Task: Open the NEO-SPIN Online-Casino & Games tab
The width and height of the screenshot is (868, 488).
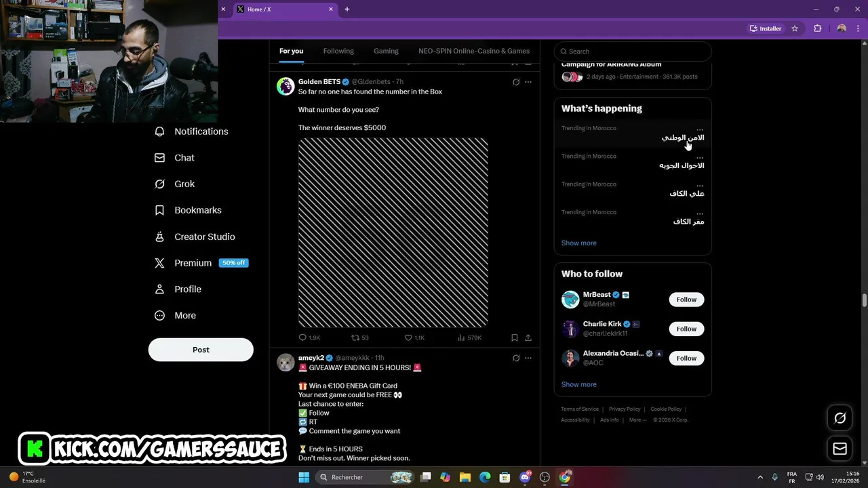Action: click(x=474, y=51)
